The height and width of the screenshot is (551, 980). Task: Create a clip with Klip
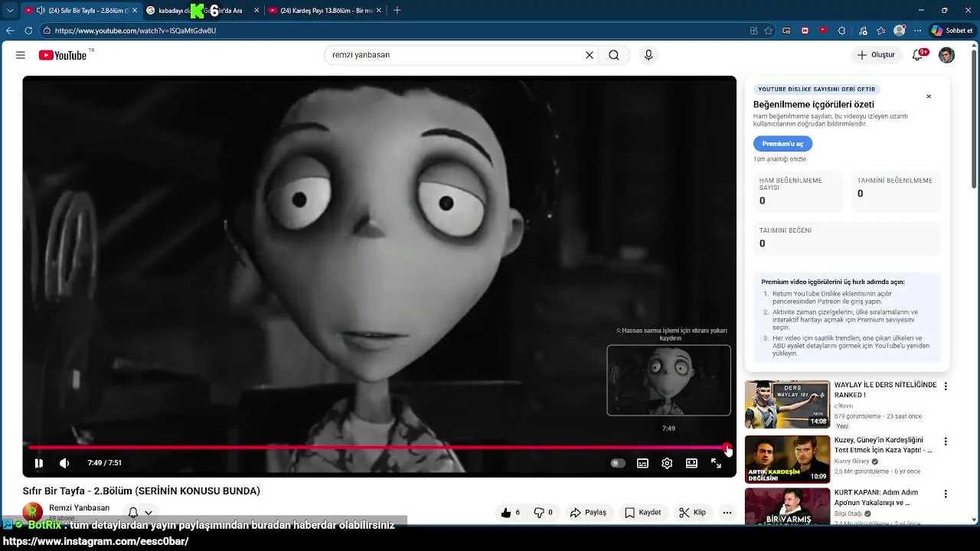point(692,513)
